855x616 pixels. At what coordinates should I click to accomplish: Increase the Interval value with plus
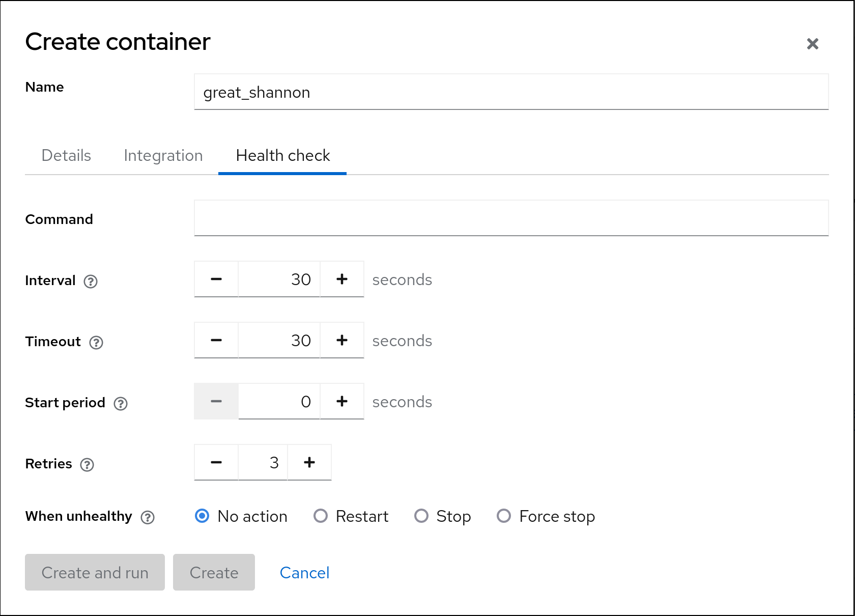click(342, 279)
